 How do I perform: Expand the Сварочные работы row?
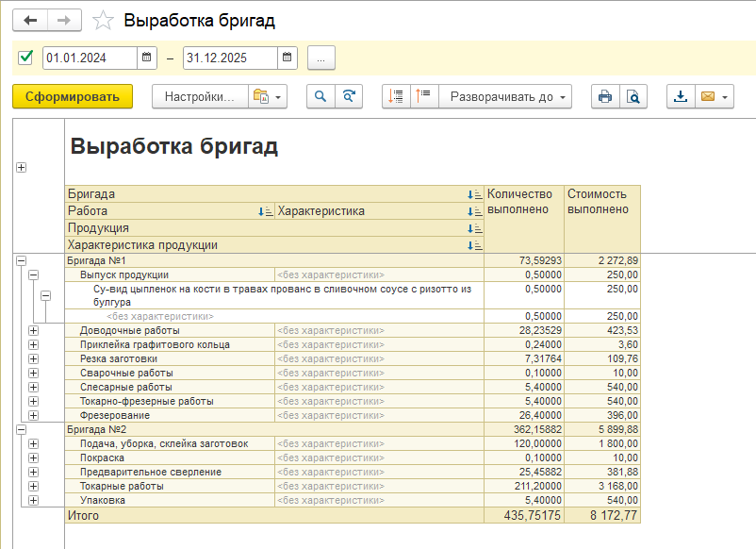pyautogui.click(x=33, y=373)
